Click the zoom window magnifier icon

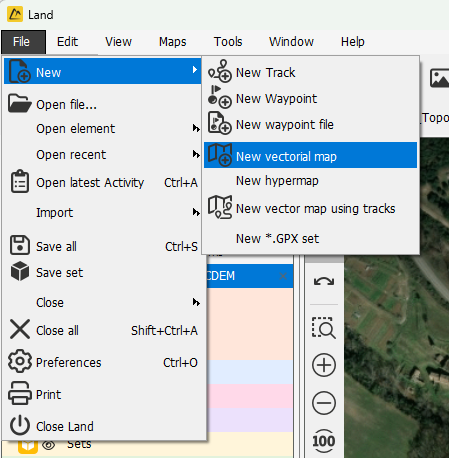(x=324, y=328)
